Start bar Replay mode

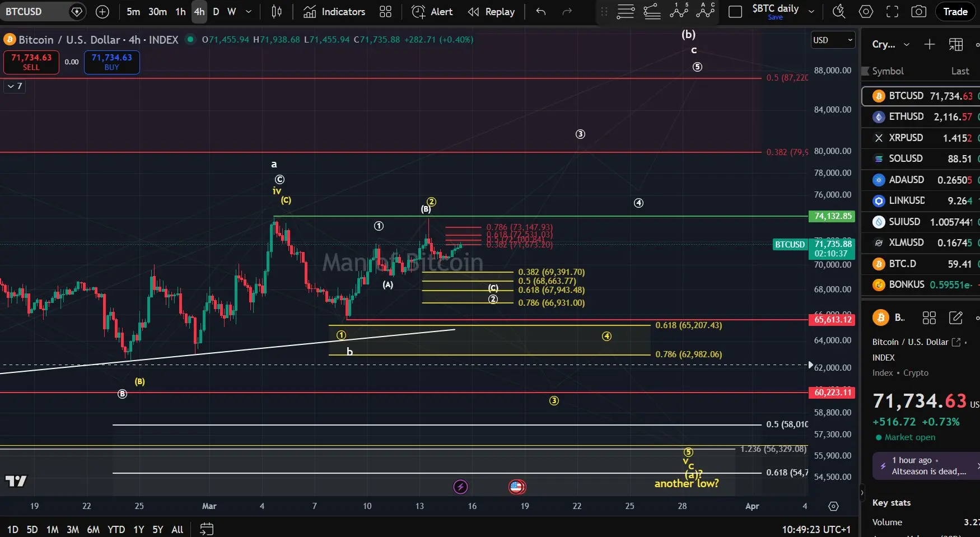coord(492,11)
